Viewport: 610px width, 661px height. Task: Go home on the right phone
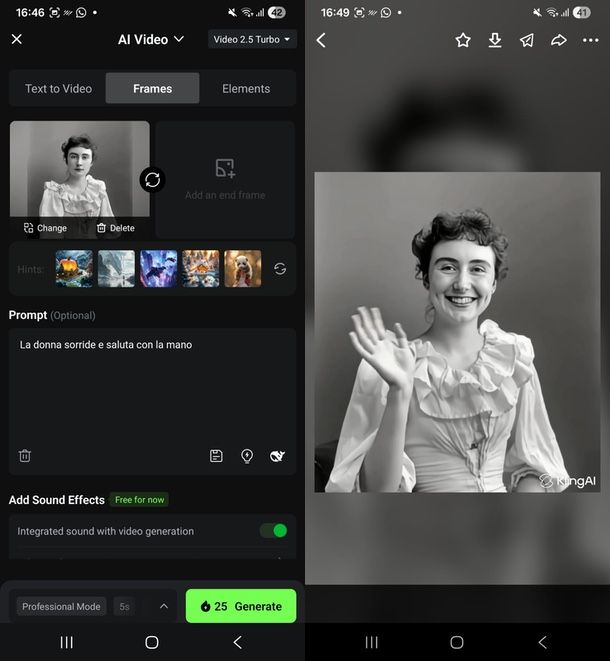457,642
